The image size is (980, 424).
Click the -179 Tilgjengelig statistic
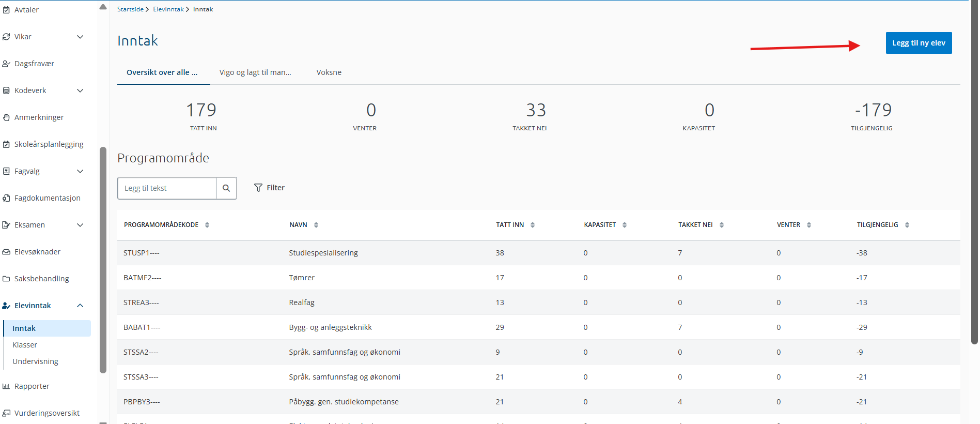[873, 116]
